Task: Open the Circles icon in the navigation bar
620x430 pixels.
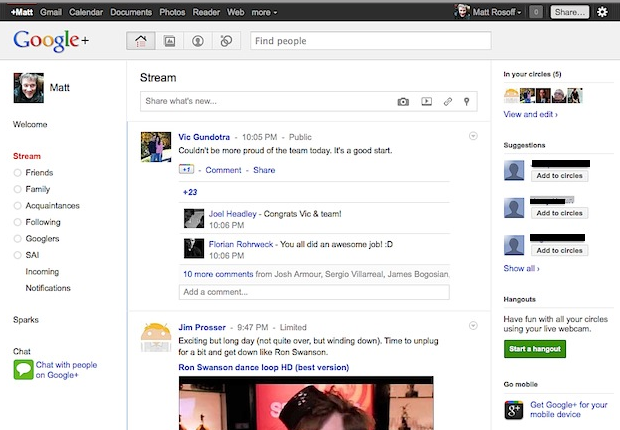Action: click(x=227, y=41)
